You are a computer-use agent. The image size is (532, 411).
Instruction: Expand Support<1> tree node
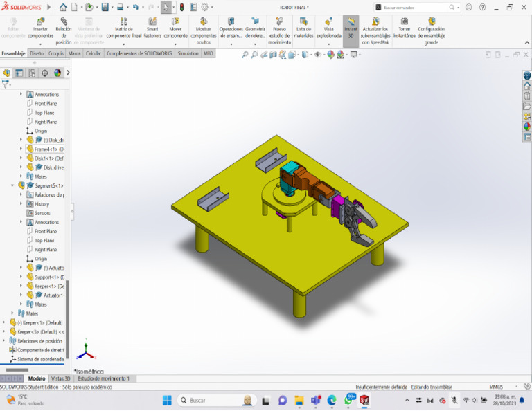(x=21, y=277)
